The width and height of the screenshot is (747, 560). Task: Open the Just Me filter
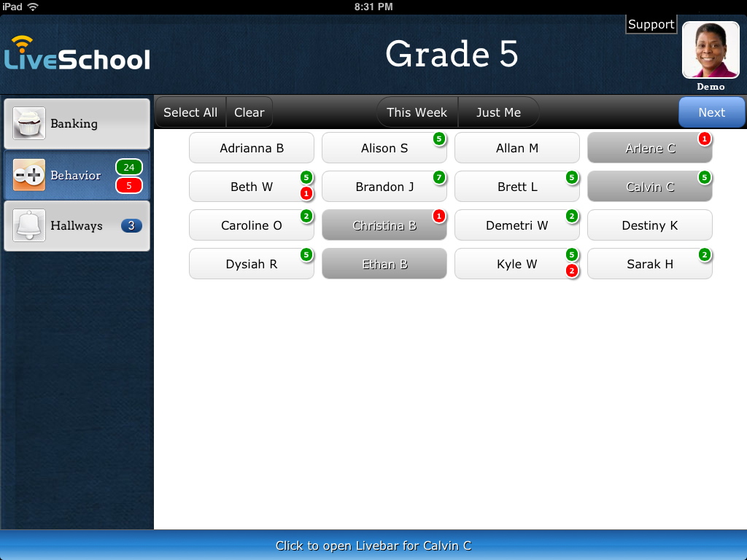(498, 112)
